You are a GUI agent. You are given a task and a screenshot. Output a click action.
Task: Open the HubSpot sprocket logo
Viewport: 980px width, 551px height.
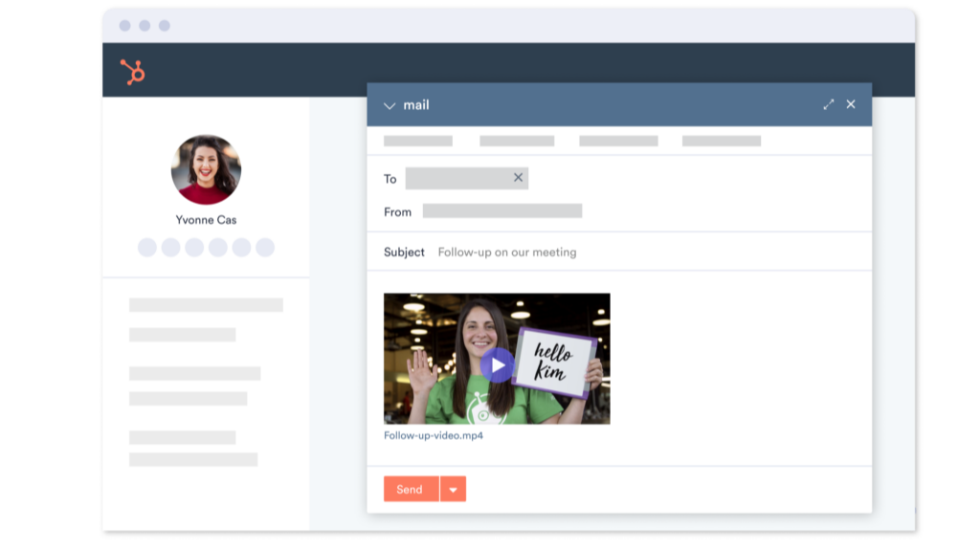[x=132, y=70]
